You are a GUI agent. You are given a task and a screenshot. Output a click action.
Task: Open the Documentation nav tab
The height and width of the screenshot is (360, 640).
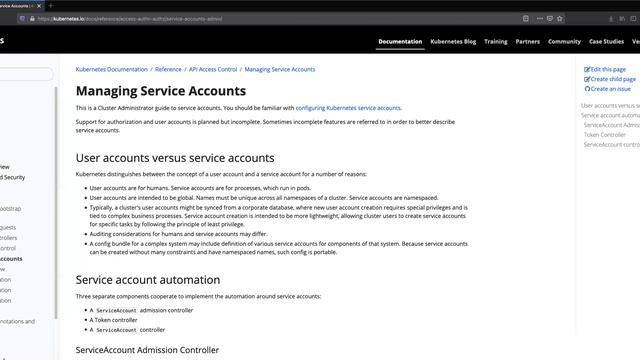pyautogui.click(x=400, y=42)
